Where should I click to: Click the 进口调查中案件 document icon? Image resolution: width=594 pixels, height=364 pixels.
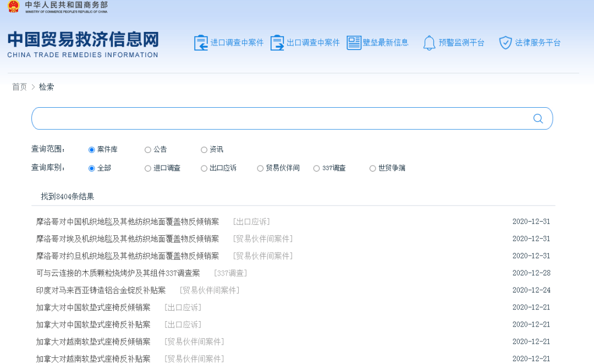point(201,42)
